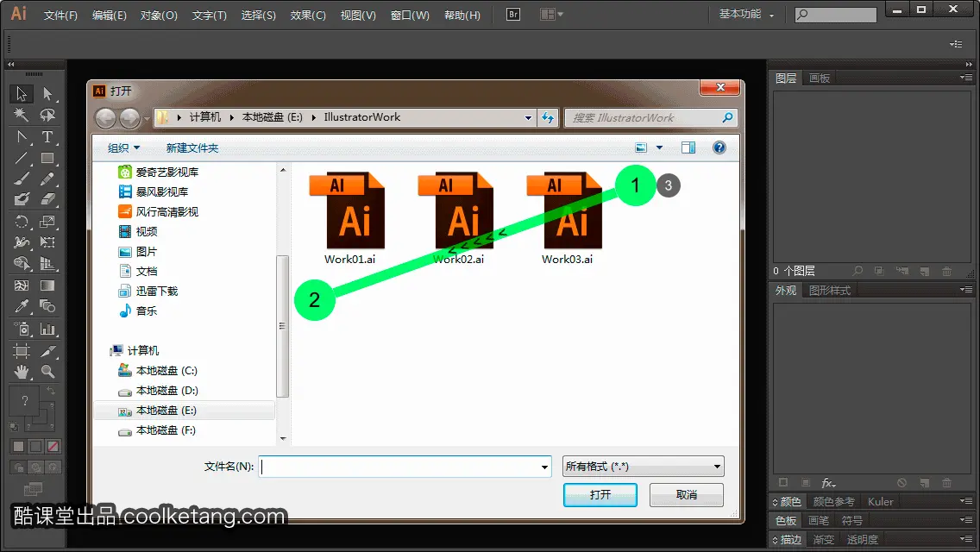The image size is (980, 552).
Task: Open the 组织 dropdown menu
Action: (123, 148)
